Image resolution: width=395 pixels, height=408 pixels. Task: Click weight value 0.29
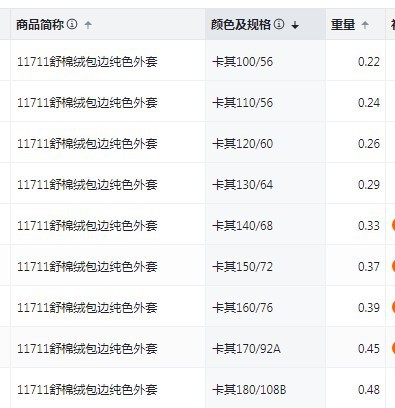pos(369,185)
